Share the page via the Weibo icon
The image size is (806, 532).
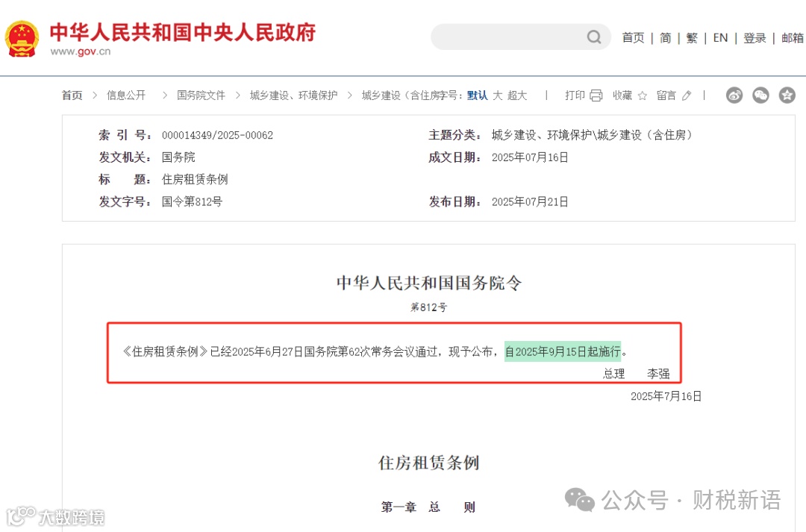pyautogui.click(x=734, y=96)
